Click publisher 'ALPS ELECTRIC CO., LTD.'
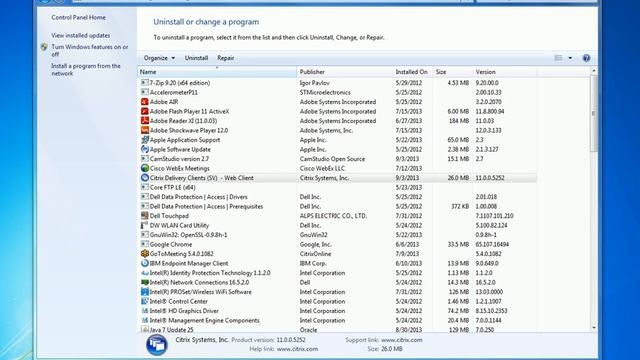 [333, 216]
